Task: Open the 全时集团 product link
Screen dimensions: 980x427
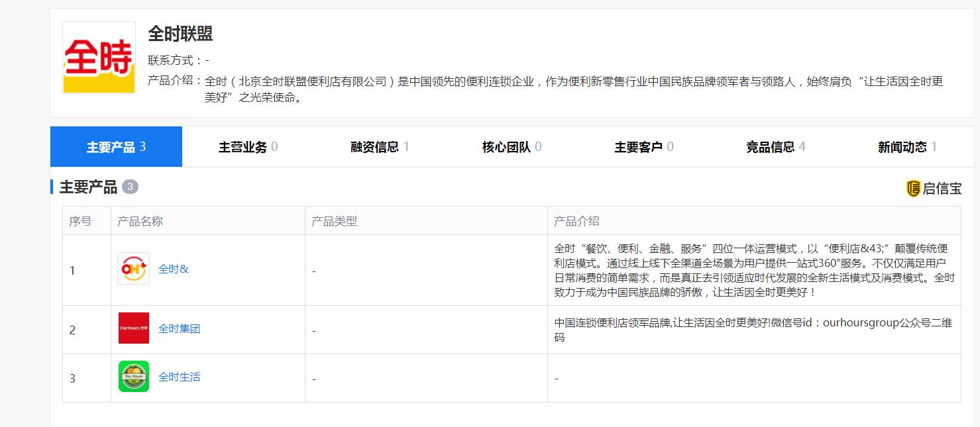Action: (179, 328)
